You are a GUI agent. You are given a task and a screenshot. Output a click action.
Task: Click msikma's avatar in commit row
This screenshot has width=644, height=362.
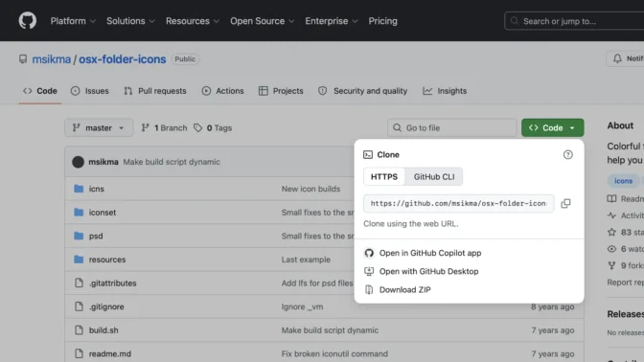(78, 162)
